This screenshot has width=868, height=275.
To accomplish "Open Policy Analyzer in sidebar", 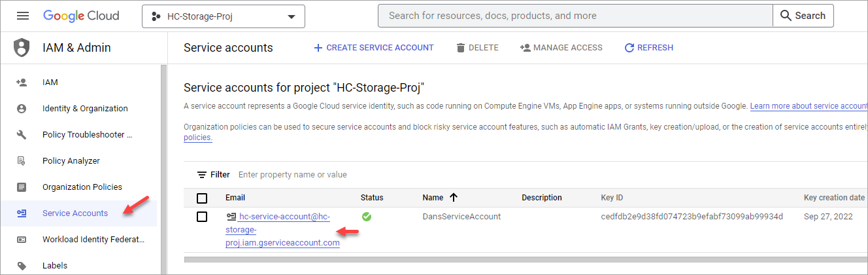I will pos(71,161).
